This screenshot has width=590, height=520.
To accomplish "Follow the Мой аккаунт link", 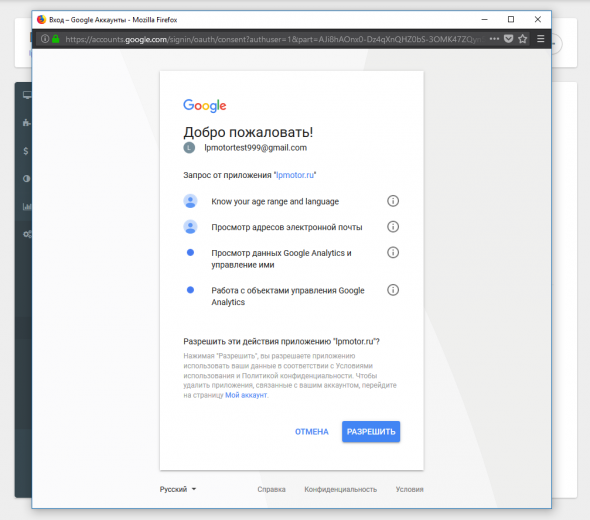I will point(246,395).
